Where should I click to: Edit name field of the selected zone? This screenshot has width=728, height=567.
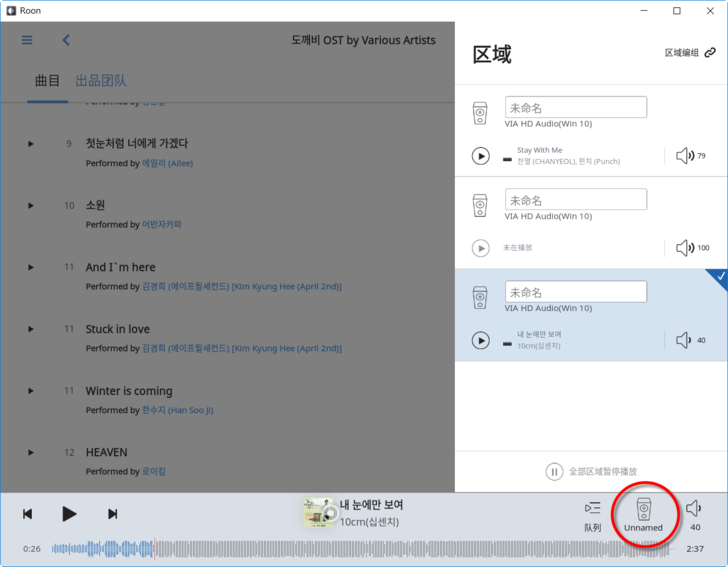point(576,292)
